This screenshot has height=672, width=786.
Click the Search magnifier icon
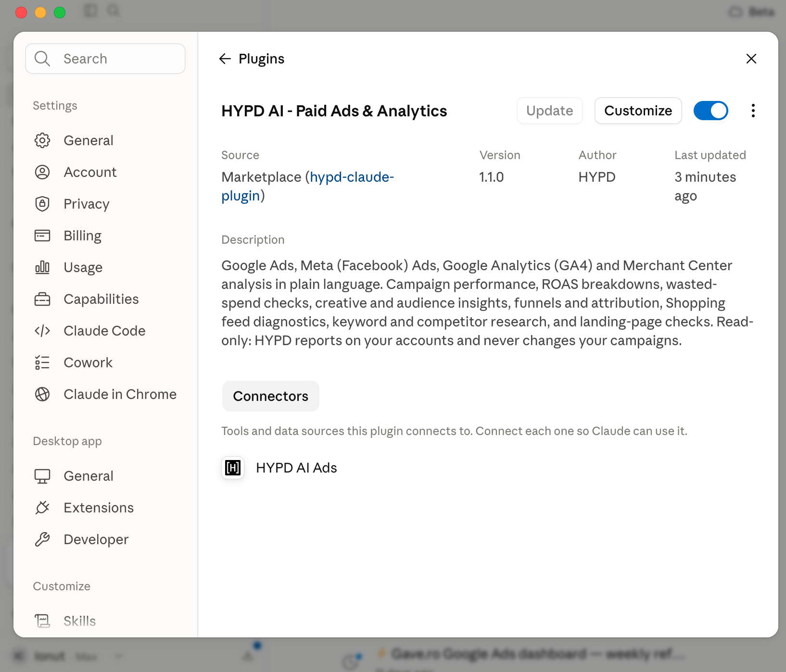tap(42, 59)
